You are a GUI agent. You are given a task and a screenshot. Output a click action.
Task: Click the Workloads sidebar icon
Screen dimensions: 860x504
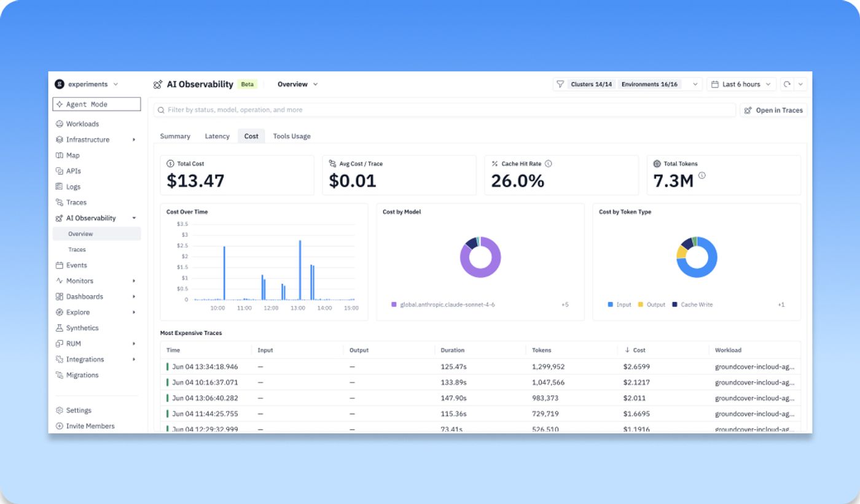click(x=60, y=124)
